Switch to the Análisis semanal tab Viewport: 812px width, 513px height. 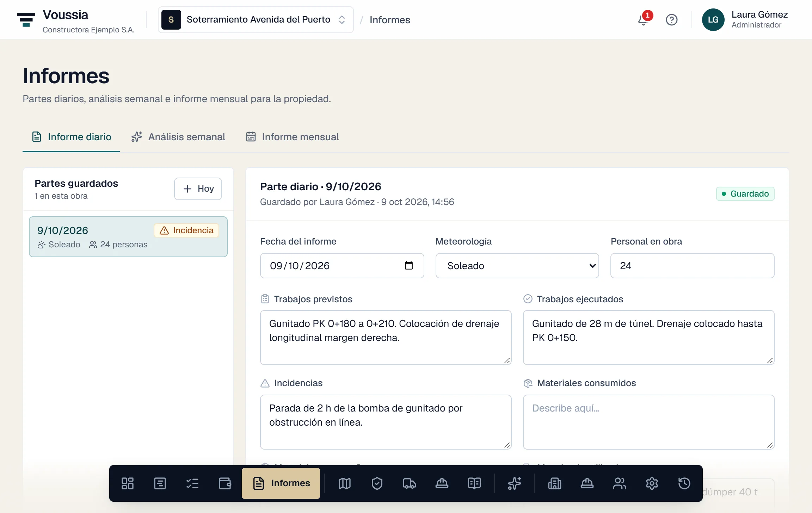tap(178, 137)
